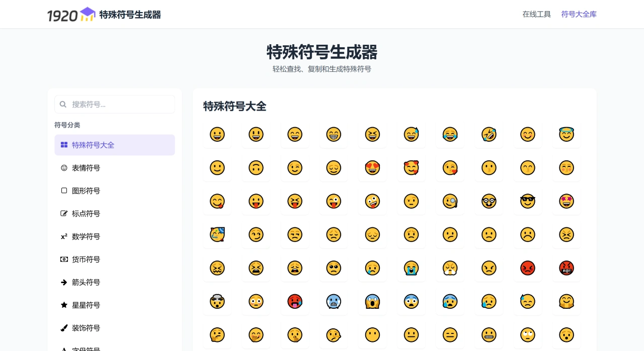
Task: Click the sunglasses face emoji
Action: [527, 201]
